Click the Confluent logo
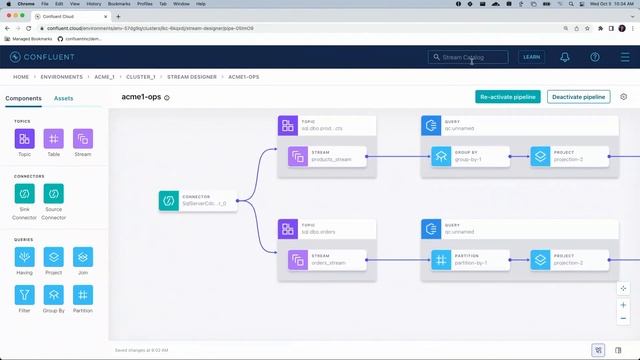The image size is (640, 360). pyautogui.click(x=42, y=57)
